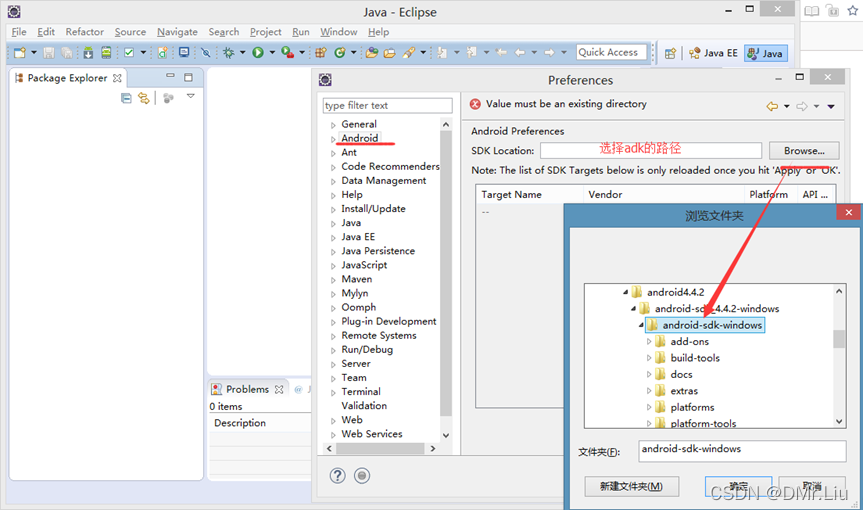
Task: Open the File menu
Action: pyautogui.click(x=19, y=32)
